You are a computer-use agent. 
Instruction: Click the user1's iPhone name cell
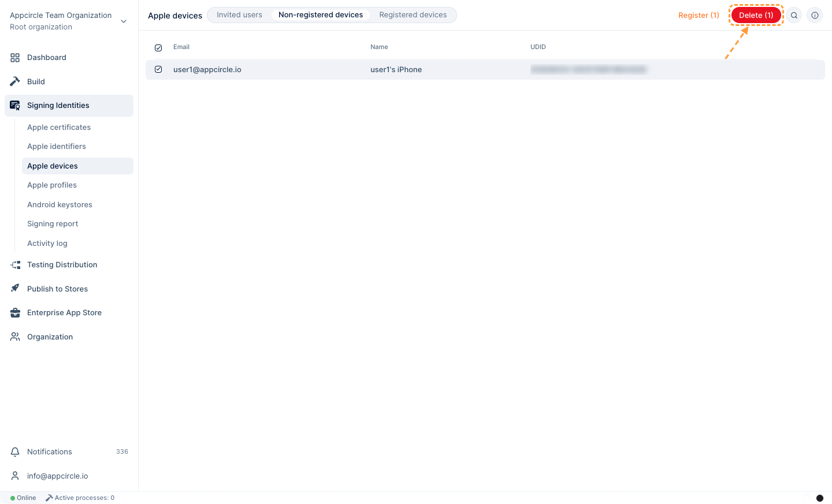click(396, 70)
